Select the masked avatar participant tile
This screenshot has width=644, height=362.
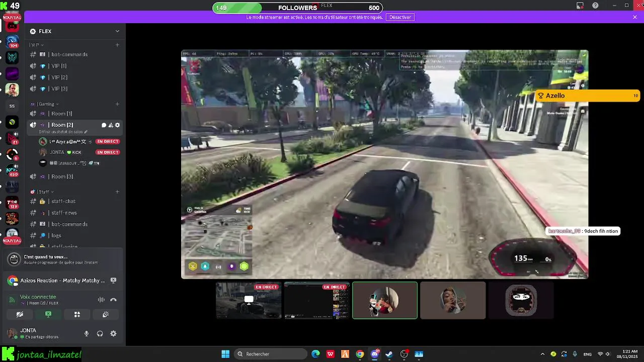[521, 300]
